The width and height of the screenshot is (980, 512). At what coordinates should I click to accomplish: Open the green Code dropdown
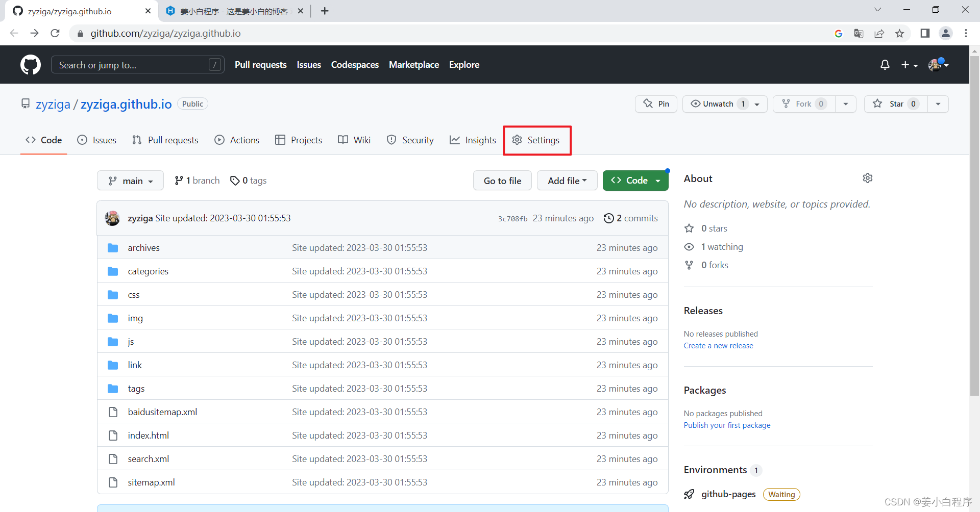click(x=635, y=181)
